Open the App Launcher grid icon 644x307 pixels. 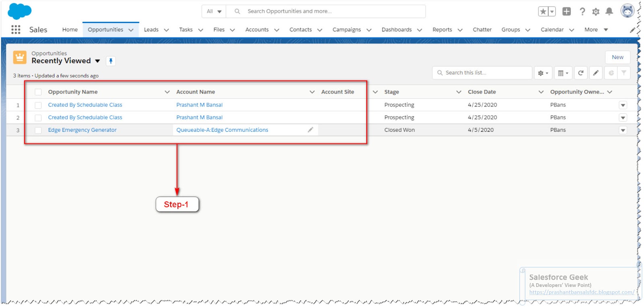pyautogui.click(x=16, y=29)
